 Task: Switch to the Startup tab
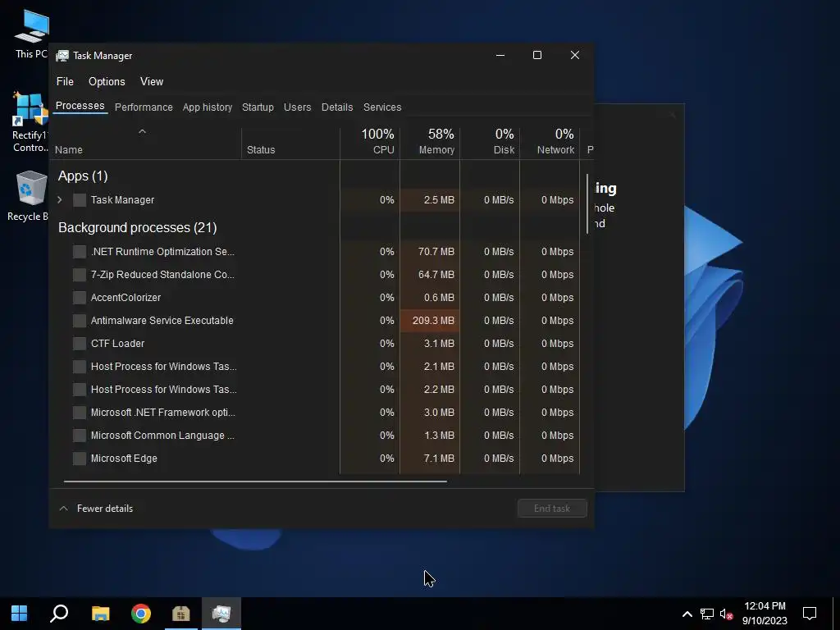pyautogui.click(x=258, y=107)
